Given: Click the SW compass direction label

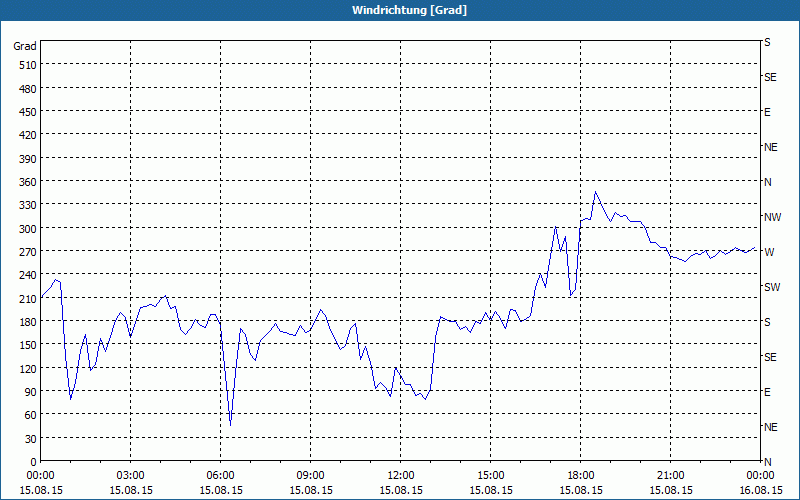Looking at the screenshot, I should [x=771, y=287].
